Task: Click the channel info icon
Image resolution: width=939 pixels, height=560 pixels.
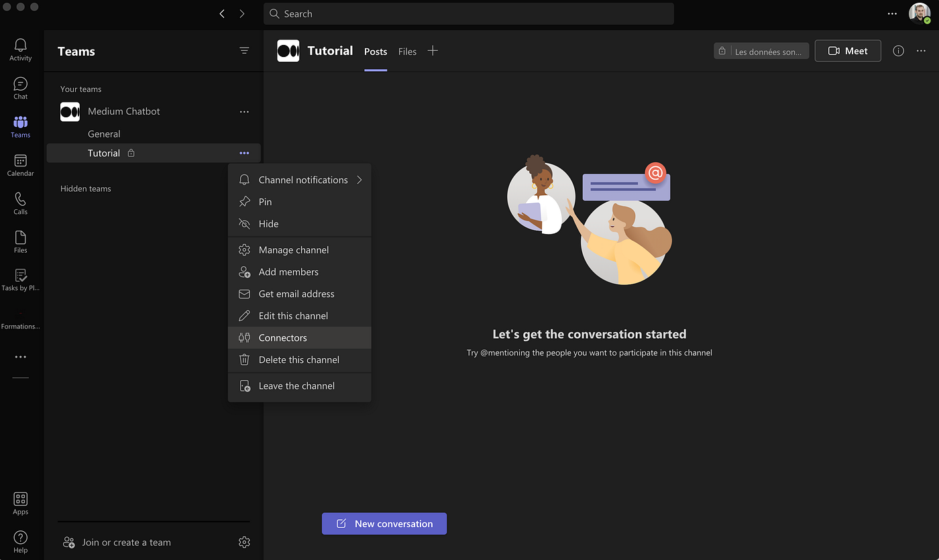Action: tap(898, 51)
